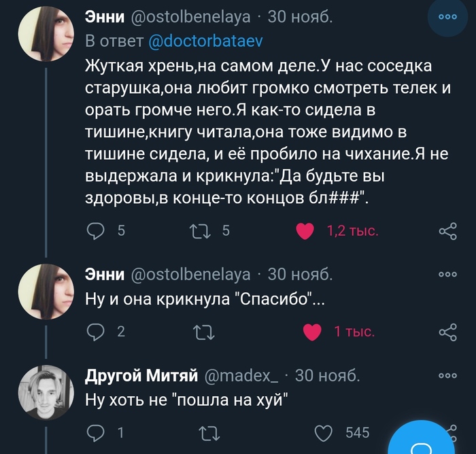
Task: Open the @doctorbataev profile link
Action: tap(205, 41)
